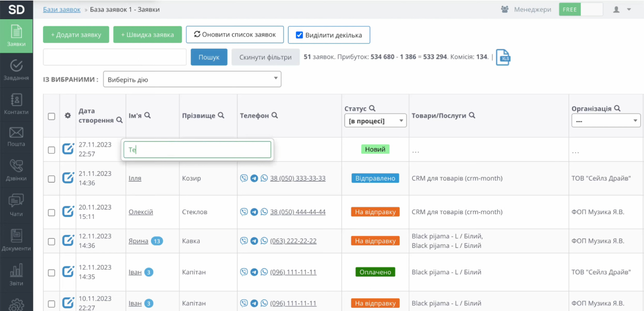Click + Додати заявку button

pyautogui.click(x=76, y=35)
